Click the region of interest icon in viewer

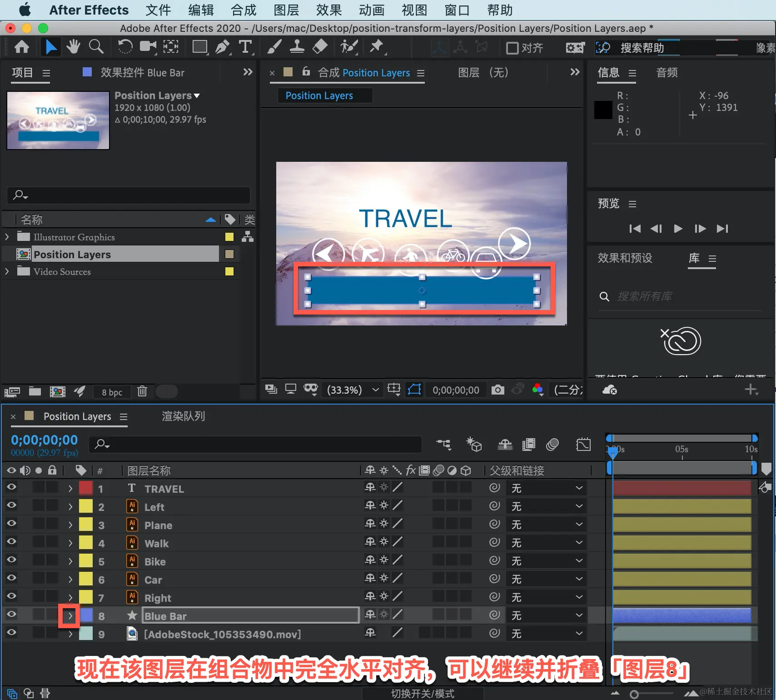pyautogui.click(x=393, y=390)
